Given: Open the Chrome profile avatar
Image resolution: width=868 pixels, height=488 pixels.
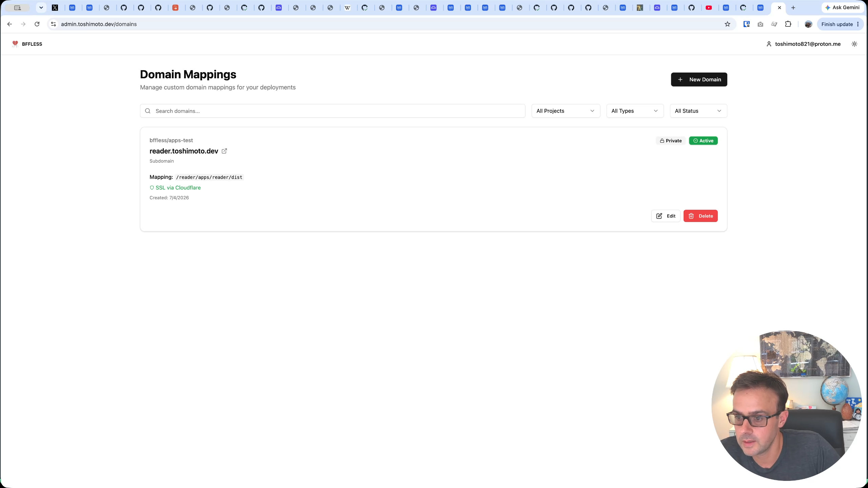Looking at the screenshot, I should coord(808,24).
